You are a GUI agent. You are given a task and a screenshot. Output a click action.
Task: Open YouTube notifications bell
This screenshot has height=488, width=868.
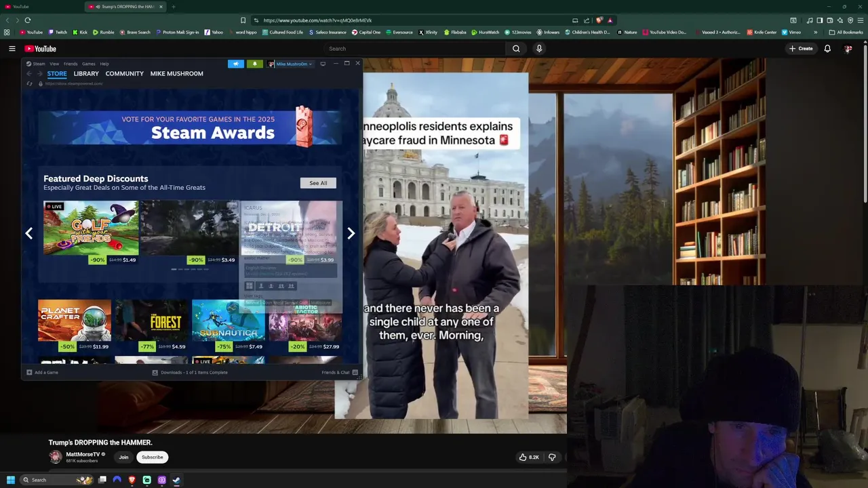(827, 49)
